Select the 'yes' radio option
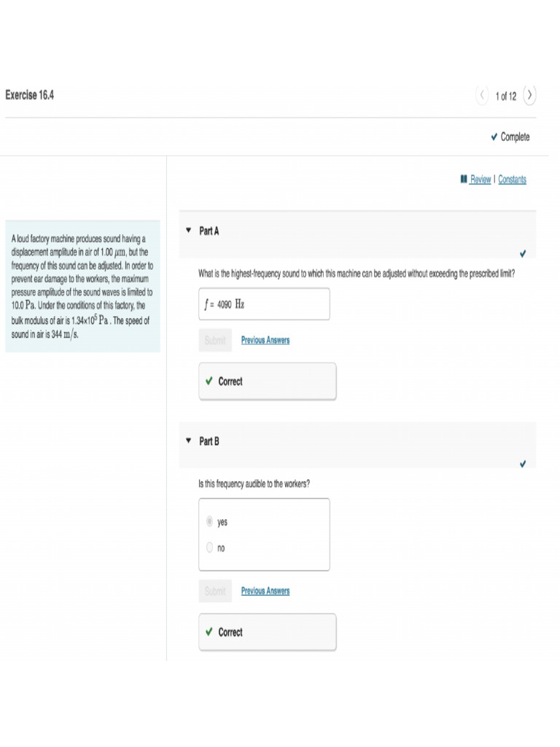 point(209,521)
